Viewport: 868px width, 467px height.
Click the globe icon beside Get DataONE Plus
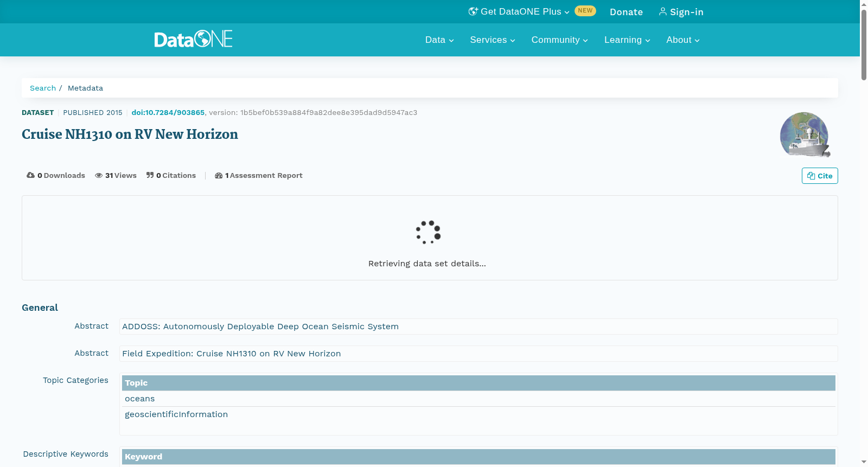click(x=473, y=11)
